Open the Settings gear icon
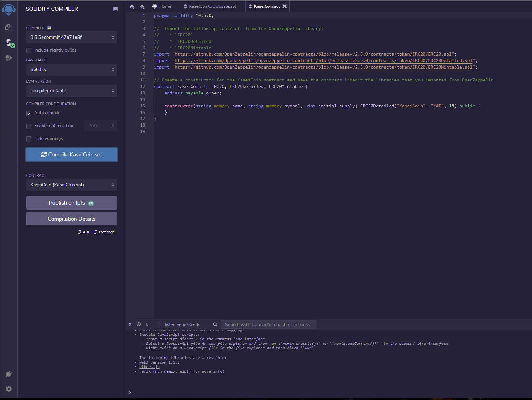 point(9,389)
